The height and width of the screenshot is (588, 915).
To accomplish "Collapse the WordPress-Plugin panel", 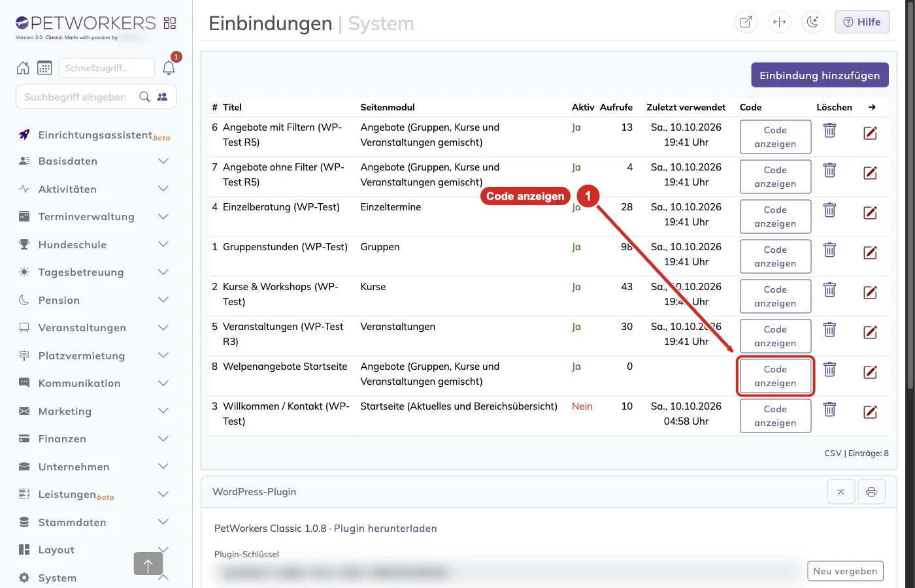I will point(841,492).
